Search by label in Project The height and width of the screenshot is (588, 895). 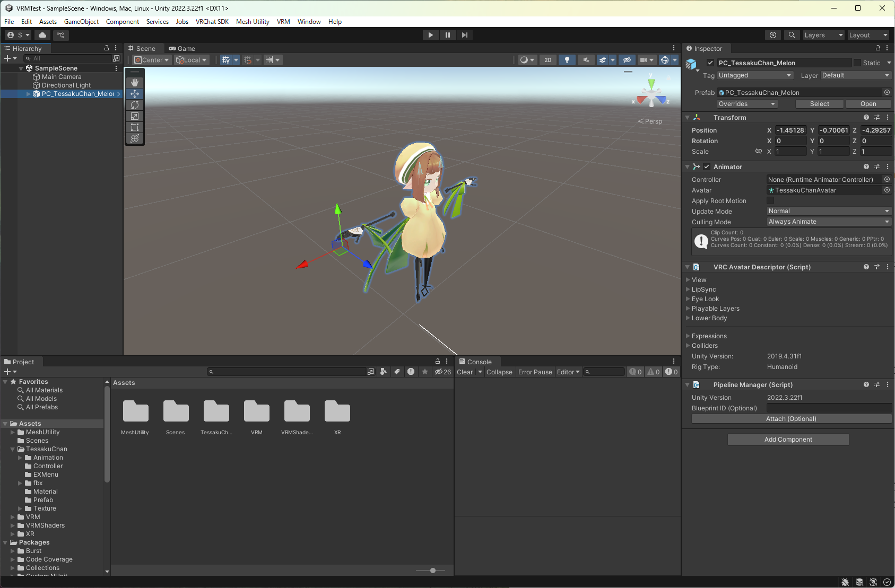click(397, 372)
